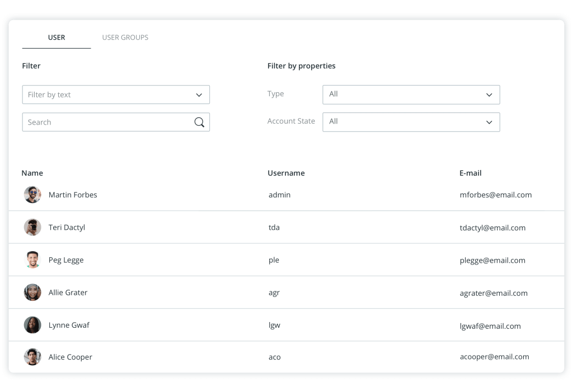Click the E-mail column header

470,173
